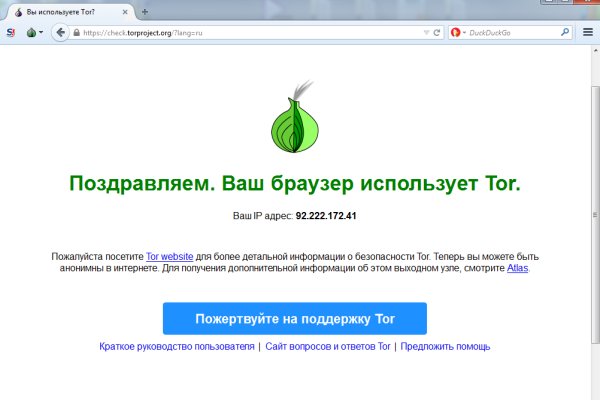600x400 pixels.
Task: Show the address bar history dropdown
Action: pyautogui.click(x=425, y=32)
